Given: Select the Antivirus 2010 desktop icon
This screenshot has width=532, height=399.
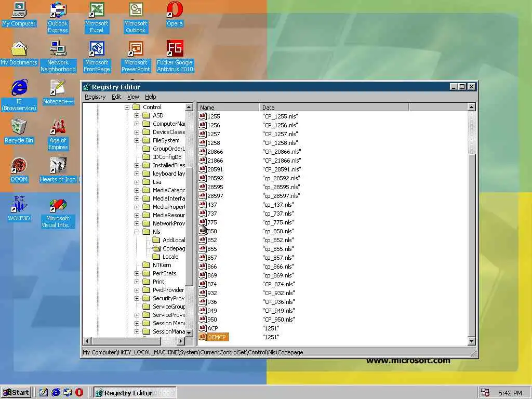Looking at the screenshot, I should (175, 57).
